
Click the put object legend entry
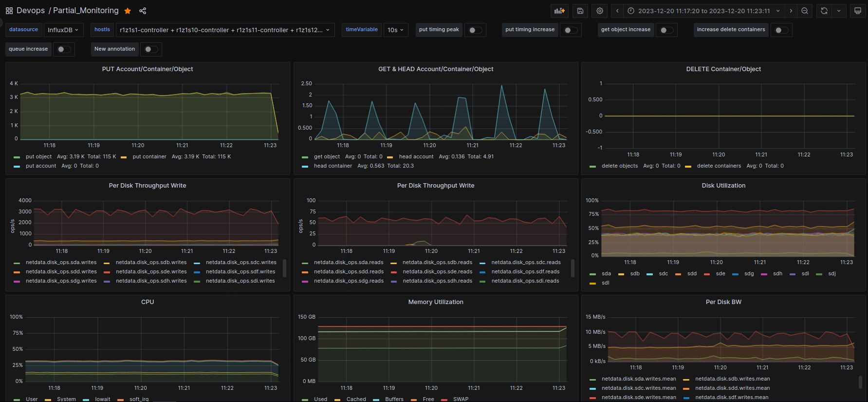tap(38, 157)
